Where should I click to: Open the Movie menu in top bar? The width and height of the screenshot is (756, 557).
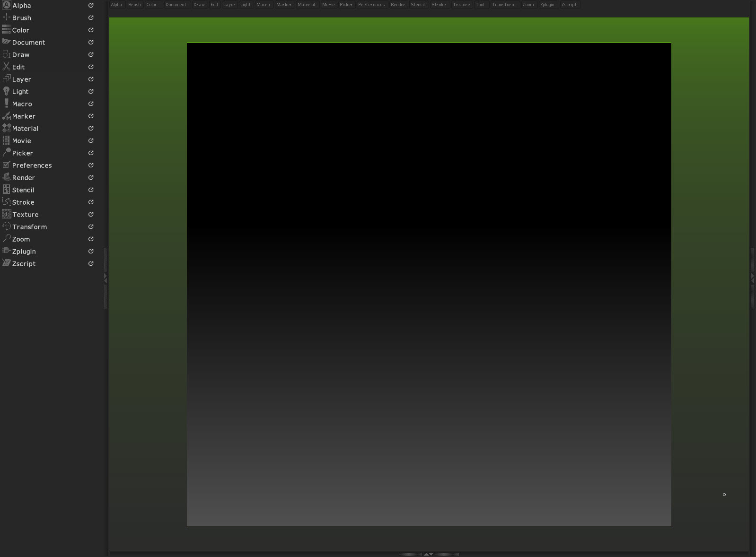coord(328,5)
